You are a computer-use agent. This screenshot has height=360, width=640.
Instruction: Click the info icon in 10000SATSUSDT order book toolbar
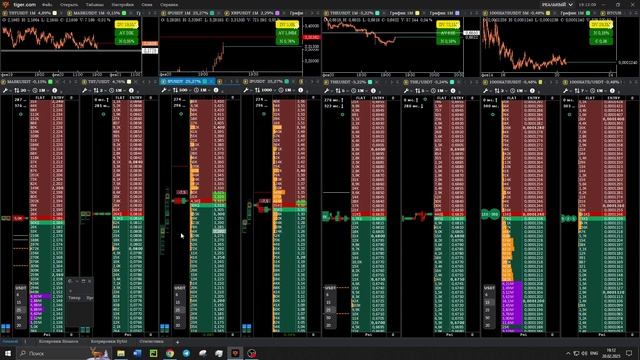[532, 90]
